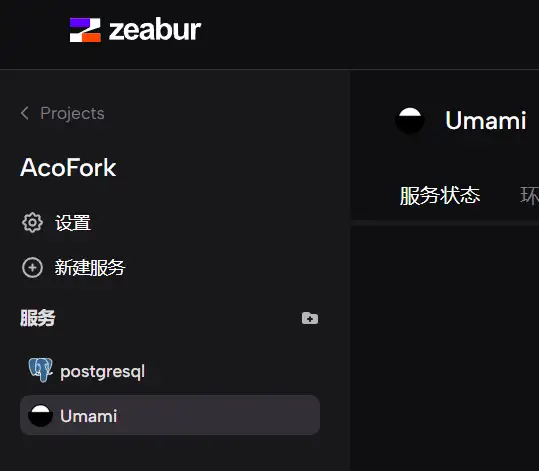Click the Zeabur logo icon

coord(85,30)
